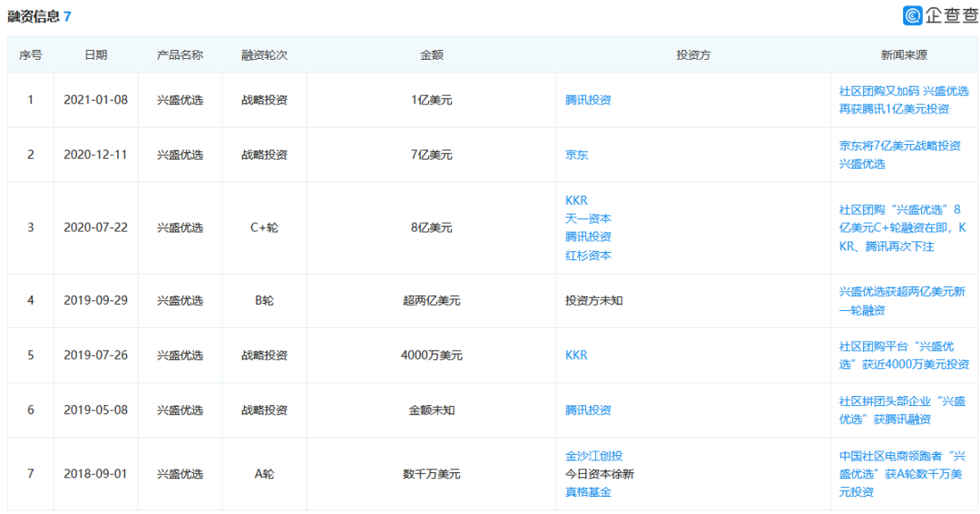The image size is (980, 514).
Task: Click the amount cell 1亿美元
Action: 432,100
